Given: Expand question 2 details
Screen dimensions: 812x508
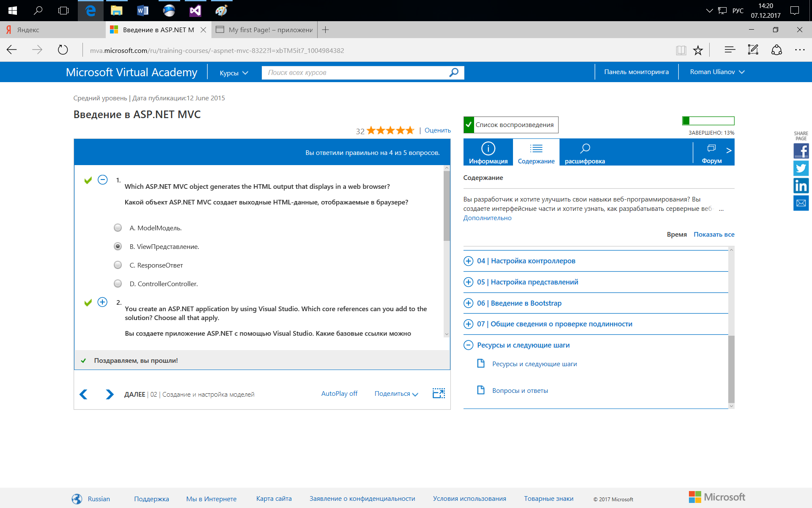Looking at the screenshot, I should point(103,302).
